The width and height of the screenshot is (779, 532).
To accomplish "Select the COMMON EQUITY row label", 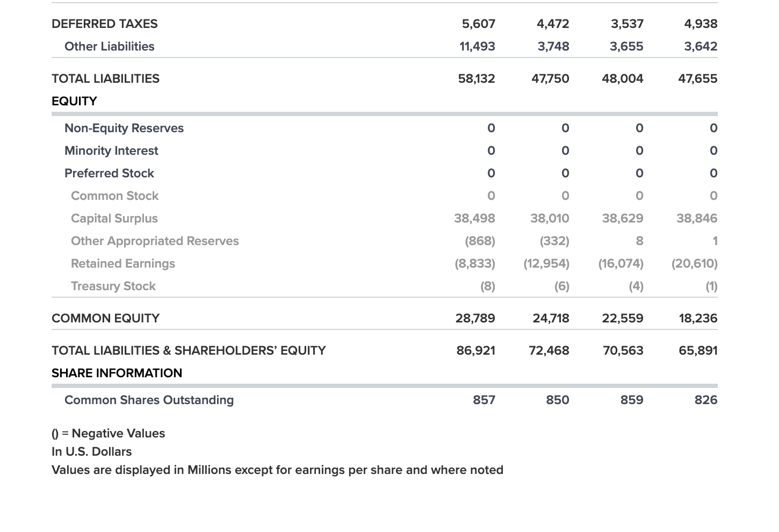I will point(106,318).
